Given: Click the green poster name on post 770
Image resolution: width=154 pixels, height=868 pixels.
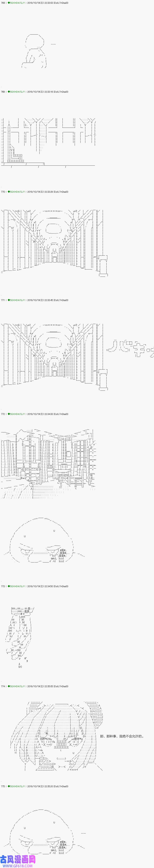Looking at the screenshot, I should coord(16,192).
